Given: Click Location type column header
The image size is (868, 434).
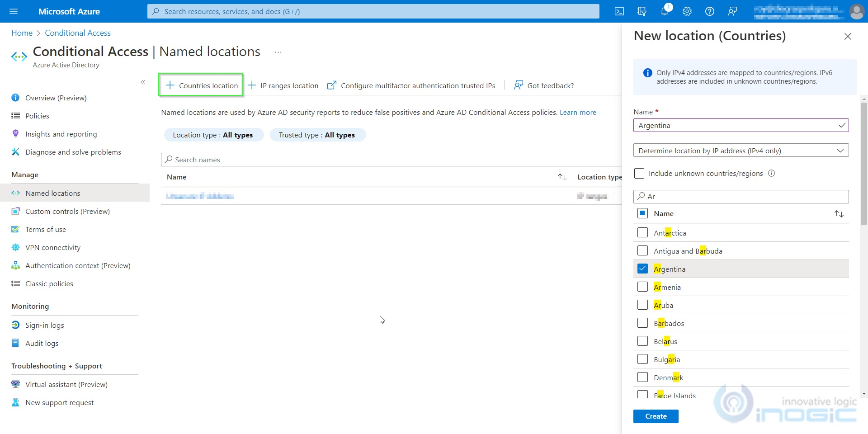Looking at the screenshot, I should 599,177.
